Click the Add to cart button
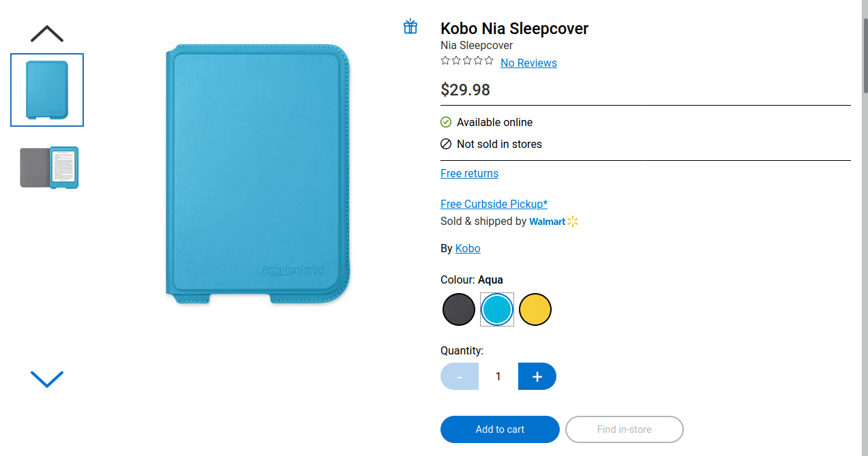The height and width of the screenshot is (456, 868). (500, 429)
